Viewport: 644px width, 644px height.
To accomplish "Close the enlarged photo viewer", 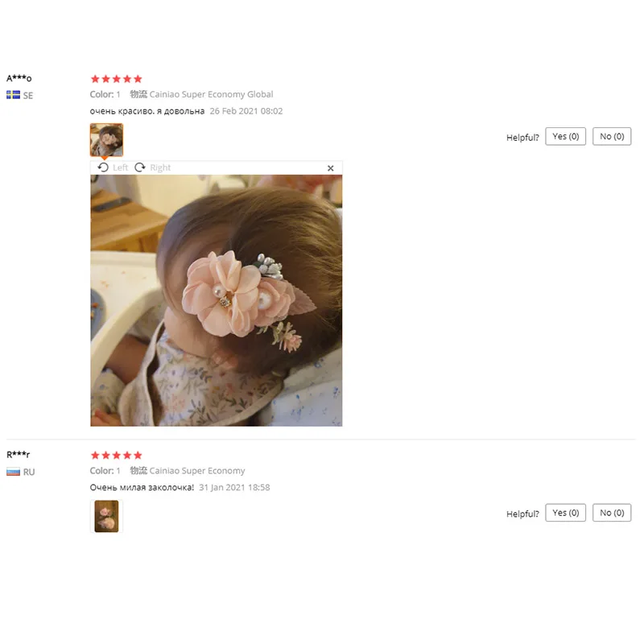I will 330,168.
